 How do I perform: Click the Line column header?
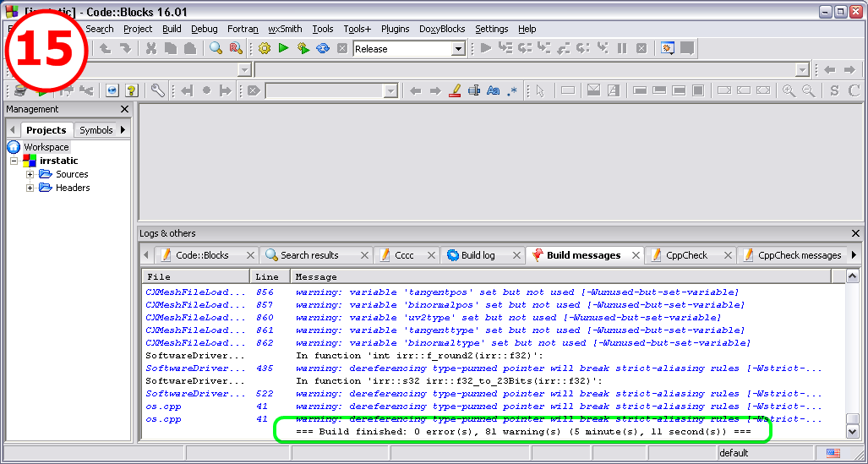tap(270, 276)
